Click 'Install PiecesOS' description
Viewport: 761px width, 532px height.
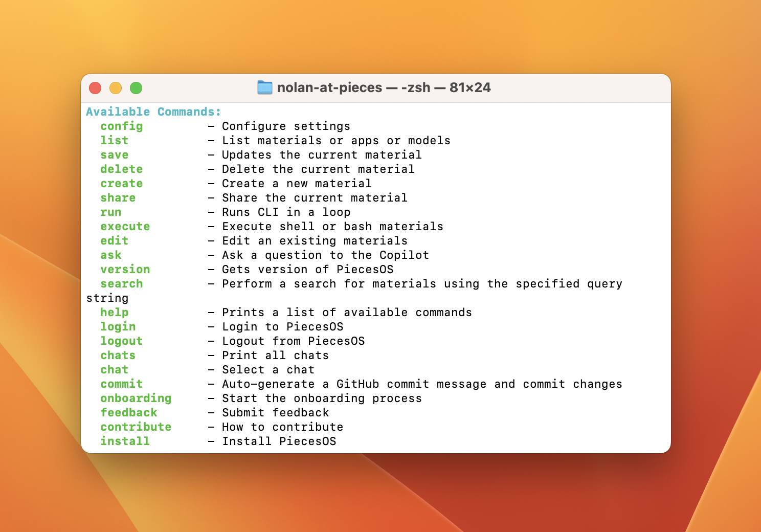(x=279, y=441)
